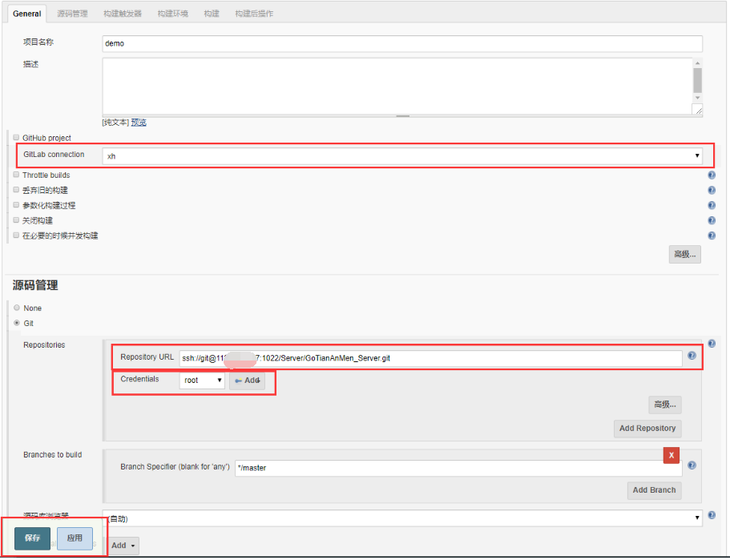This screenshot has width=730, height=560.
Task: Delete branch with red X button
Action: pyautogui.click(x=672, y=456)
